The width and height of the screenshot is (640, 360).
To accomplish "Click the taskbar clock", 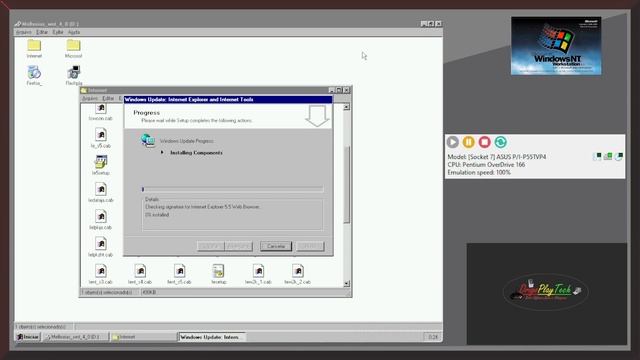I will [433, 337].
